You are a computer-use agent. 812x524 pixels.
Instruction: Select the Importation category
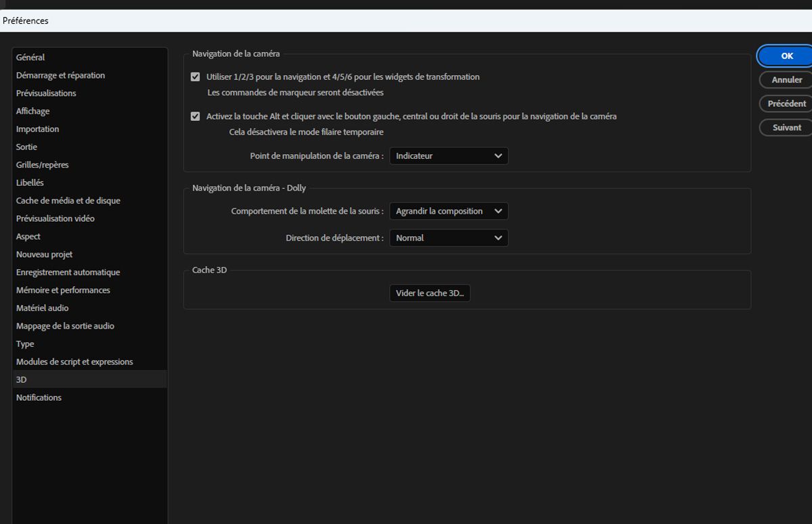click(90, 129)
